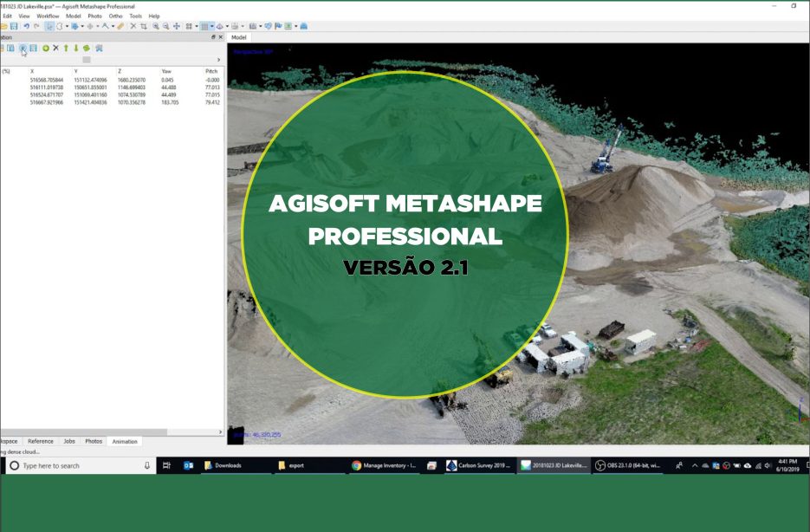This screenshot has height=532, width=810.
Task: Open the Tools menu
Action: 135,16
